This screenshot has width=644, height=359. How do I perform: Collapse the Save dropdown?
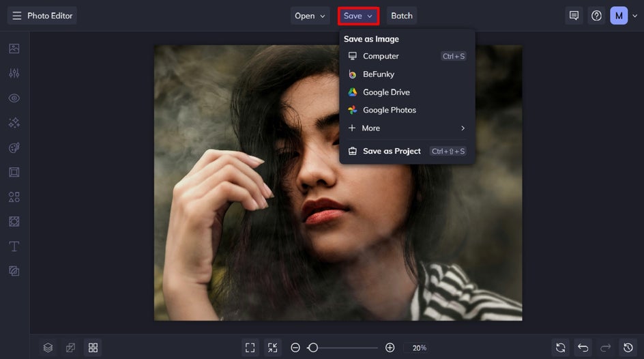(358, 16)
